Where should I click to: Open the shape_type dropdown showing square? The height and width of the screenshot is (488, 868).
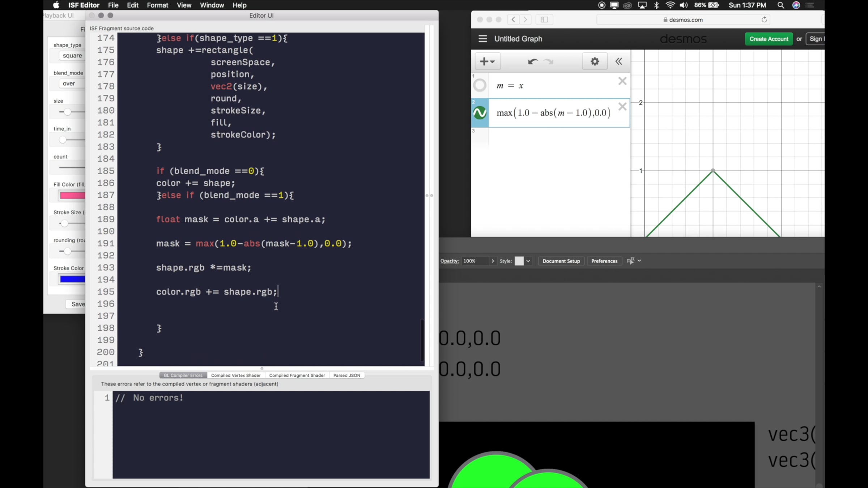[72, 56]
